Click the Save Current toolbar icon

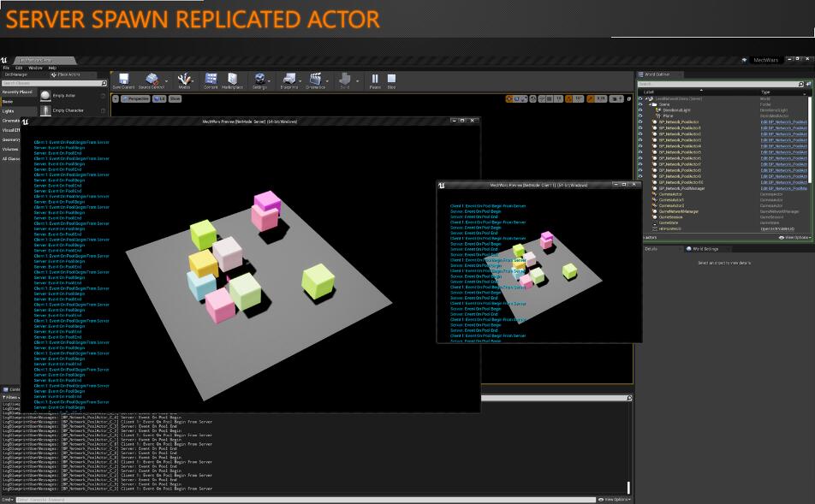click(x=123, y=80)
